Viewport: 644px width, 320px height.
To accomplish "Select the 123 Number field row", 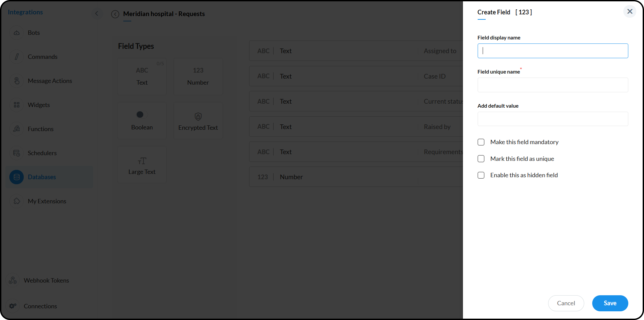I will [356, 177].
